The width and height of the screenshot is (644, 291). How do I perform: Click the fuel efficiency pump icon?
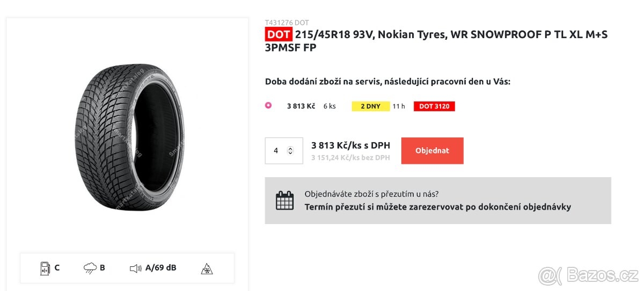(x=45, y=268)
